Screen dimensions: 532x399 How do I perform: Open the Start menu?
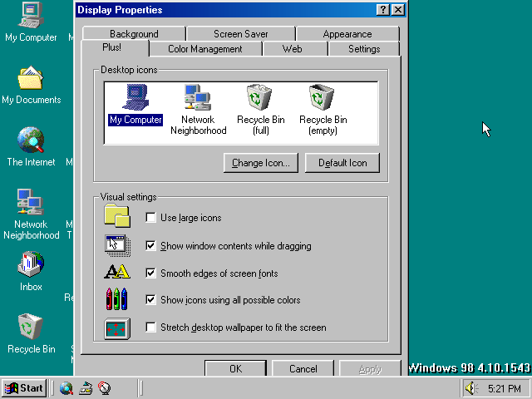[x=24, y=388]
